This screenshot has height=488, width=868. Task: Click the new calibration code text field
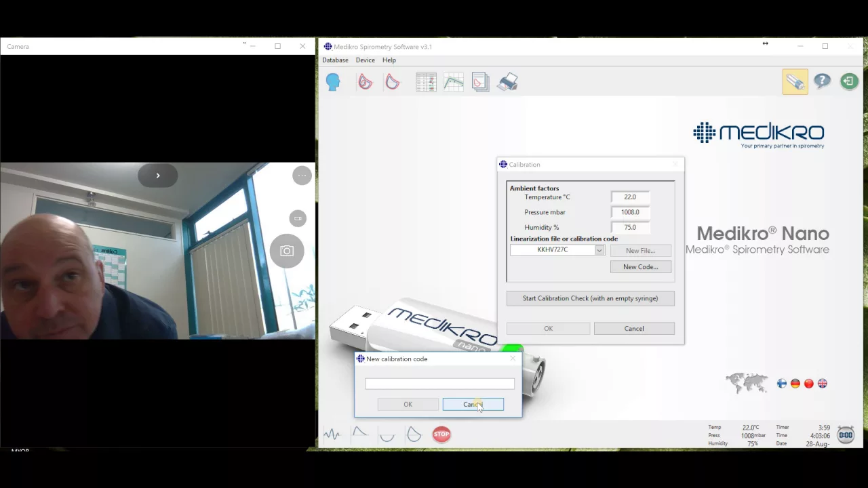439,384
